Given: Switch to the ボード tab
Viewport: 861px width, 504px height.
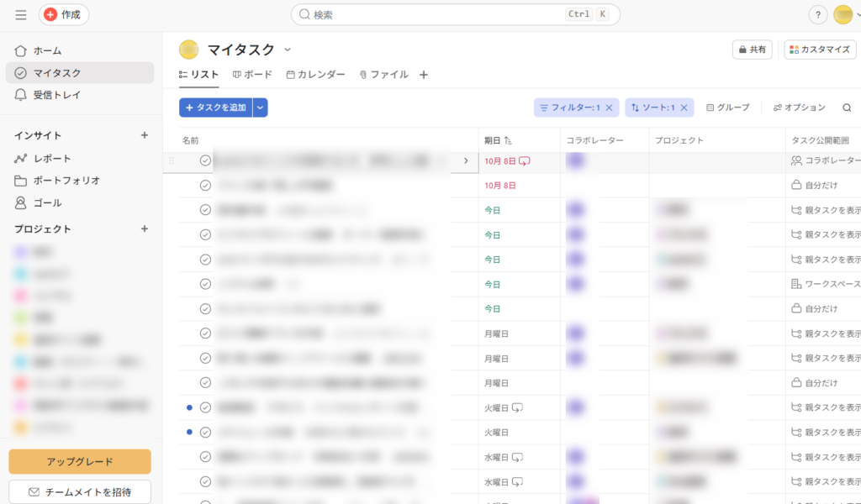Looking at the screenshot, I should pos(252,75).
